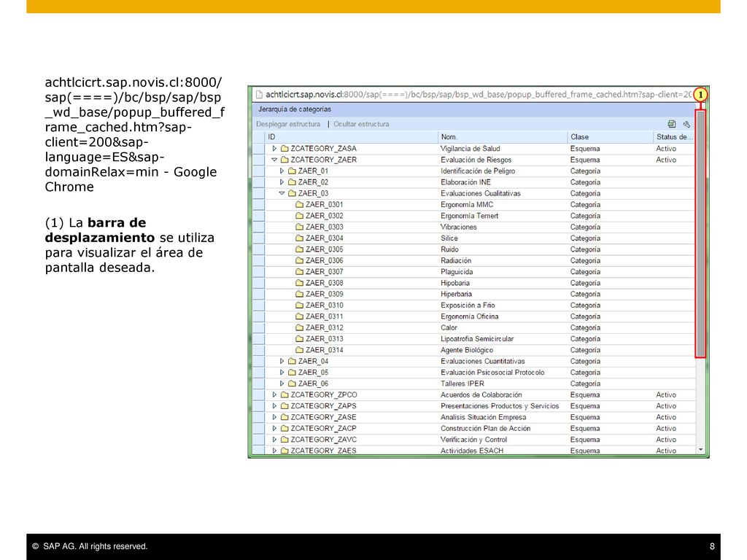Click 'Categoría' class of ZAER_0302
This screenshot has width=747, height=560.
pyautogui.click(x=585, y=216)
